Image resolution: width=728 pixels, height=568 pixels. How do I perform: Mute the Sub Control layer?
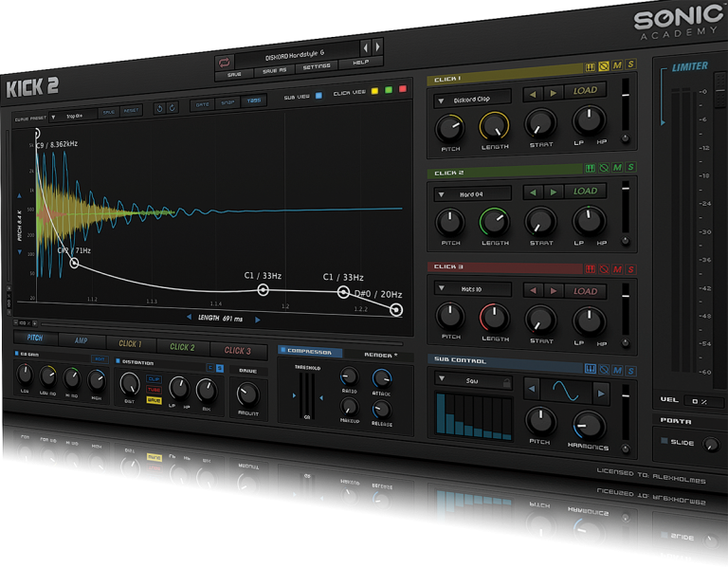click(617, 370)
